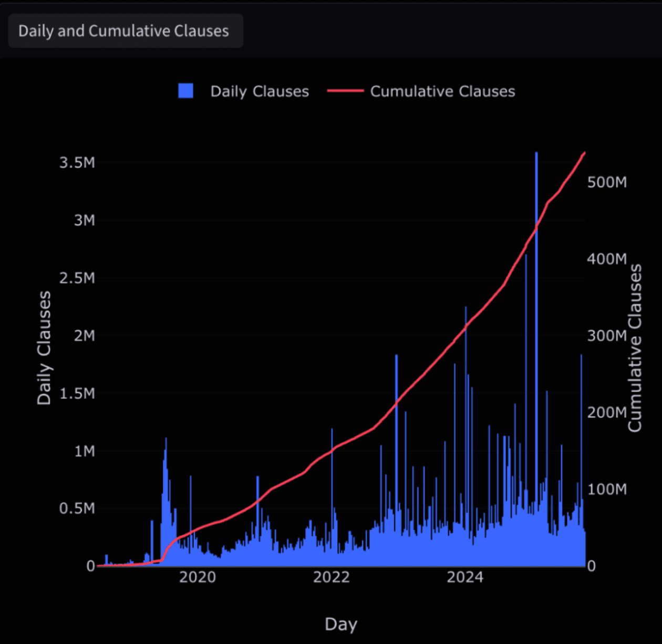Select the 2020 x-axis tick label

(x=198, y=577)
